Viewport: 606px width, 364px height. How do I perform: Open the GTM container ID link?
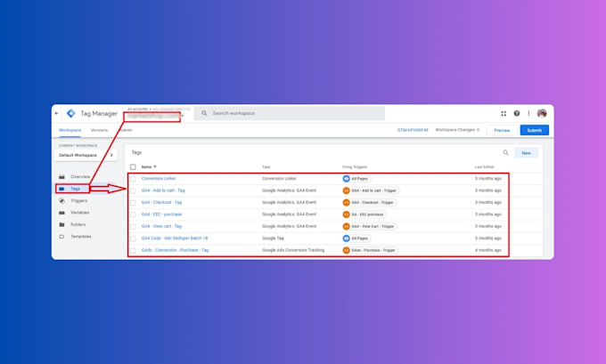pos(413,130)
